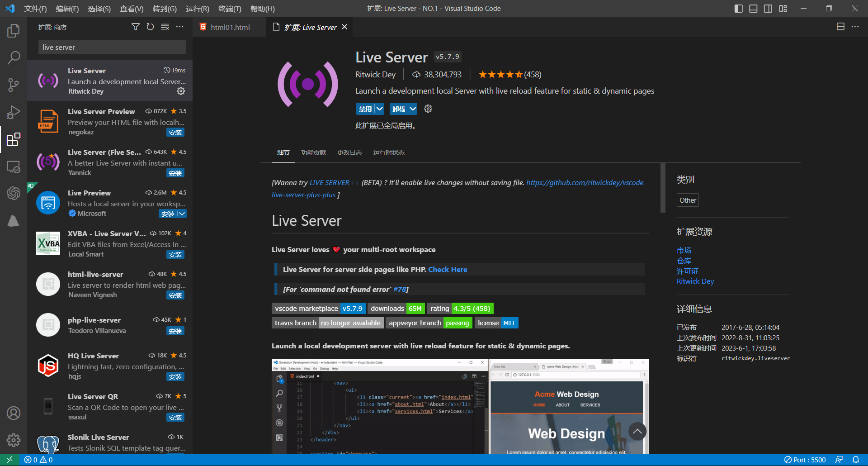This screenshot has height=466, width=868.
Task: Toggle the bottom panel layout icon
Action: click(x=753, y=9)
